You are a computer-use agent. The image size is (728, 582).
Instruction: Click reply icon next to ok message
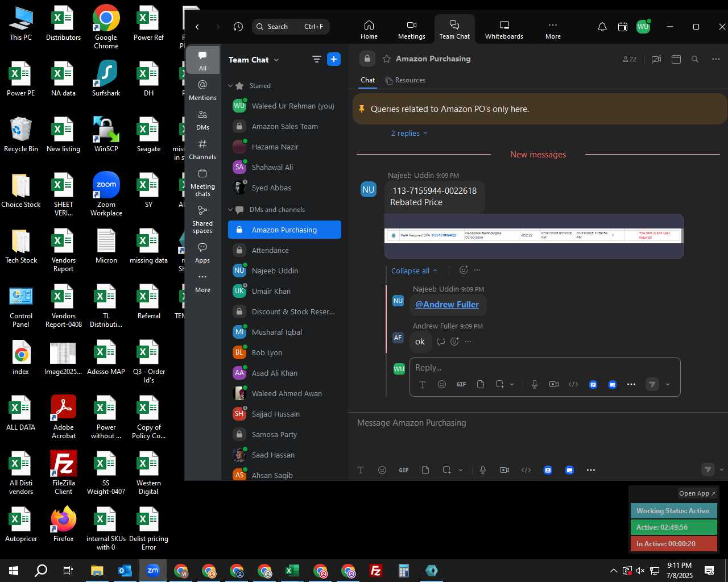[441, 342]
